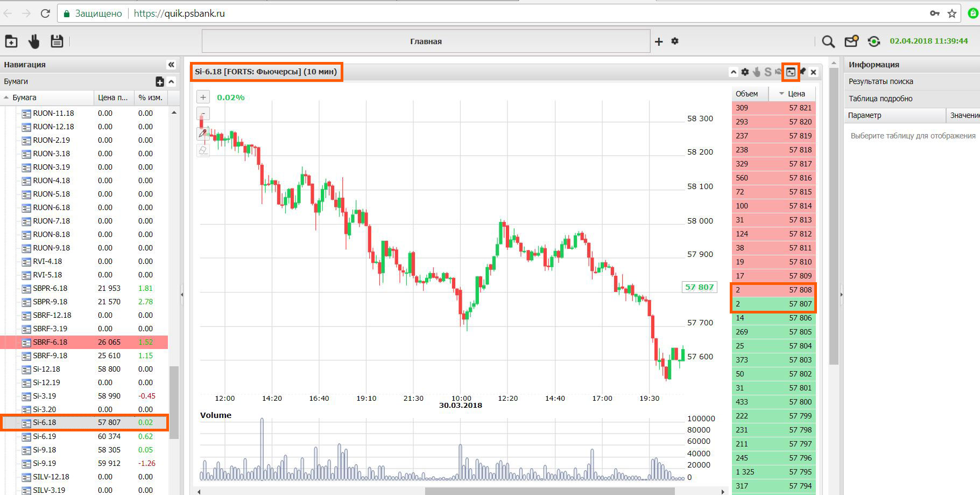Select SBPR-6.18 in securities list
Screen dimensions: 980x495
point(84,288)
